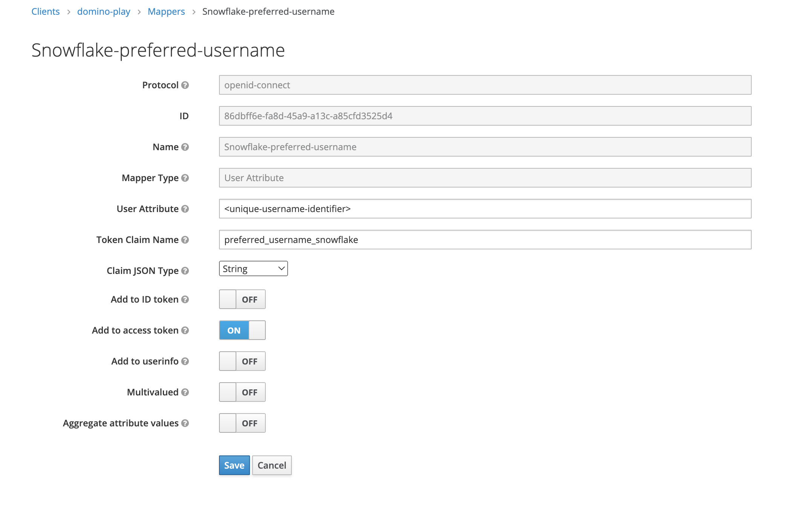Click the help icon next to Add to ID token
The image size is (812, 529).
tap(185, 300)
